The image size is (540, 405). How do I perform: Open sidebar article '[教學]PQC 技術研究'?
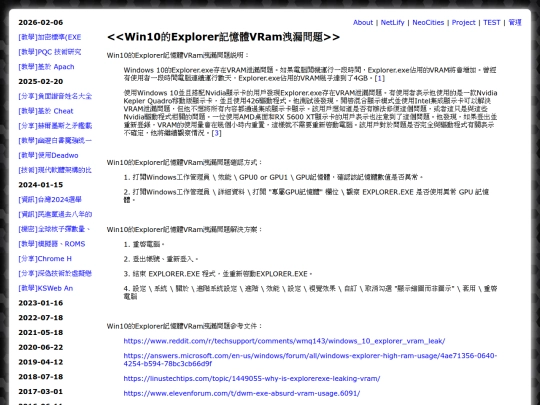click(50, 52)
